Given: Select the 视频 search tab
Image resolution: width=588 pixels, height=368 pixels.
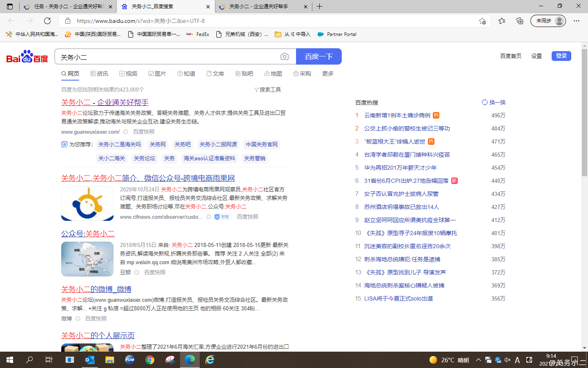Looking at the screenshot, I should point(128,74).
